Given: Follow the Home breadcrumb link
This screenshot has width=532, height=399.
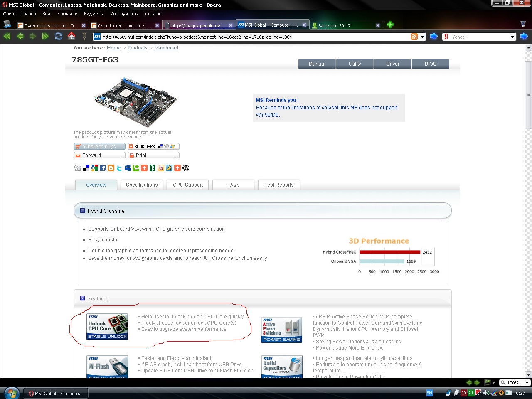Looking at the screenshot, I should coord(113,48).
